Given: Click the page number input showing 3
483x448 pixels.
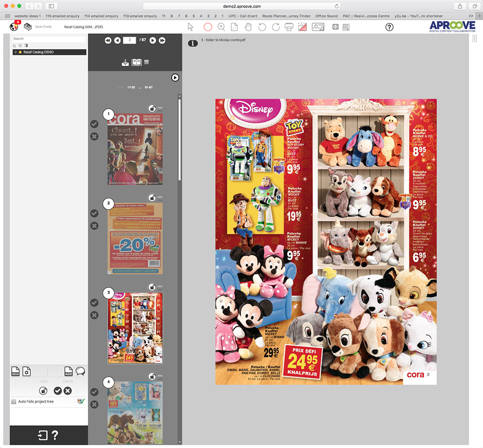Looking at the screenshot, I should click(x=129, y=41).
